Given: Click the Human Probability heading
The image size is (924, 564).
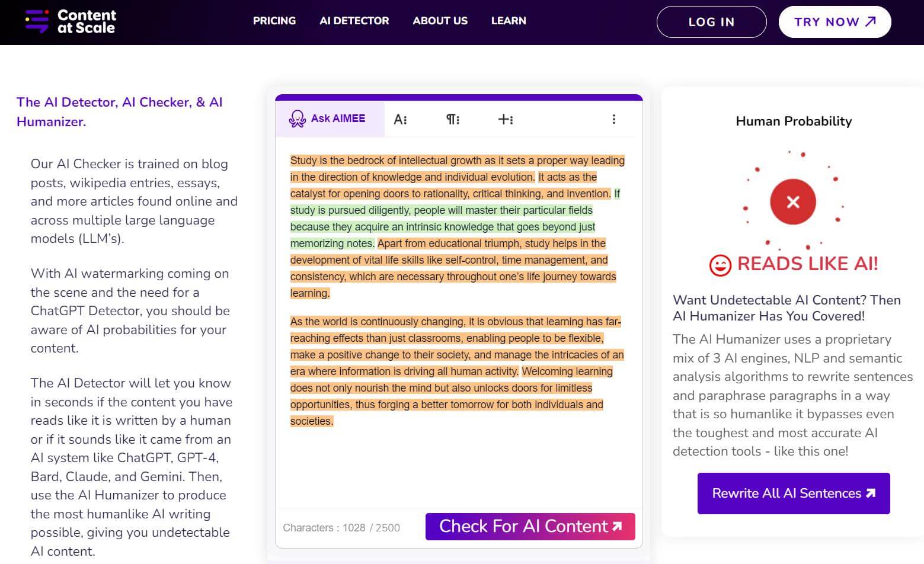Looking at the screenshot, I should pyautogui.click(x=794, y=121).
